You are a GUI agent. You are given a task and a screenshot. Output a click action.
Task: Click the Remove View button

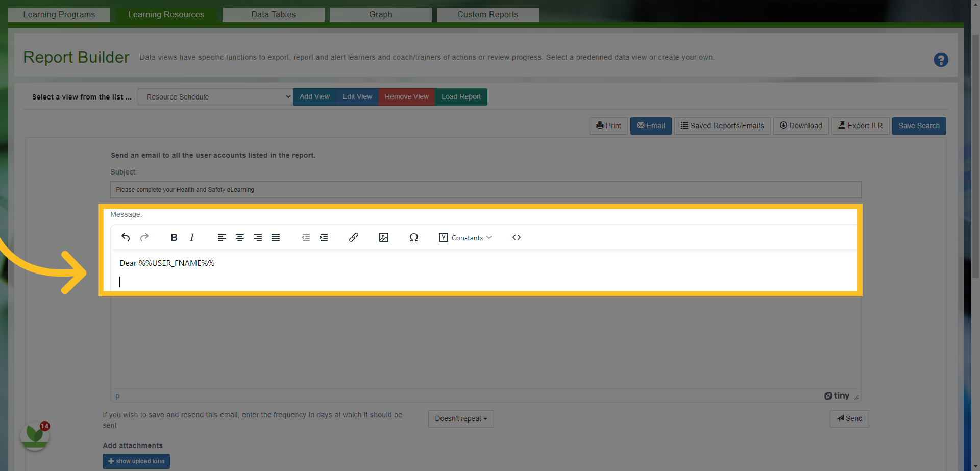click(x=407, y=97)
